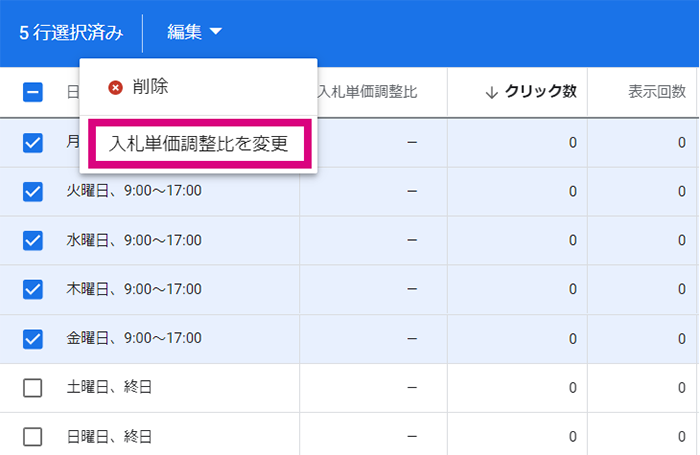This screenshot has width=700, height=455.
Task: Click the red delete icon in the menu
Action: tap(115, 88)
